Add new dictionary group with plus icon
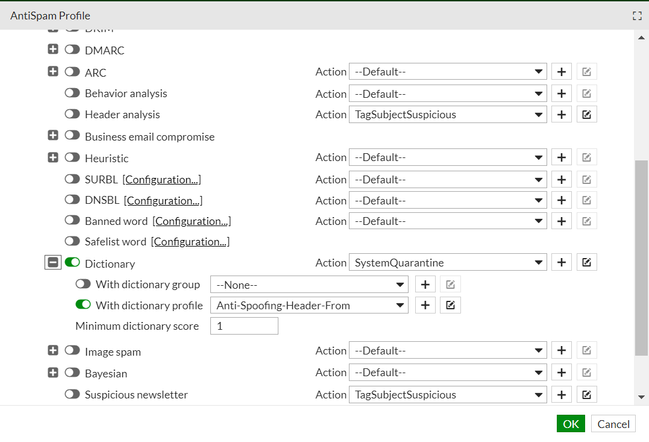Viewport: 649px width, 442px height. coord(425,284)
